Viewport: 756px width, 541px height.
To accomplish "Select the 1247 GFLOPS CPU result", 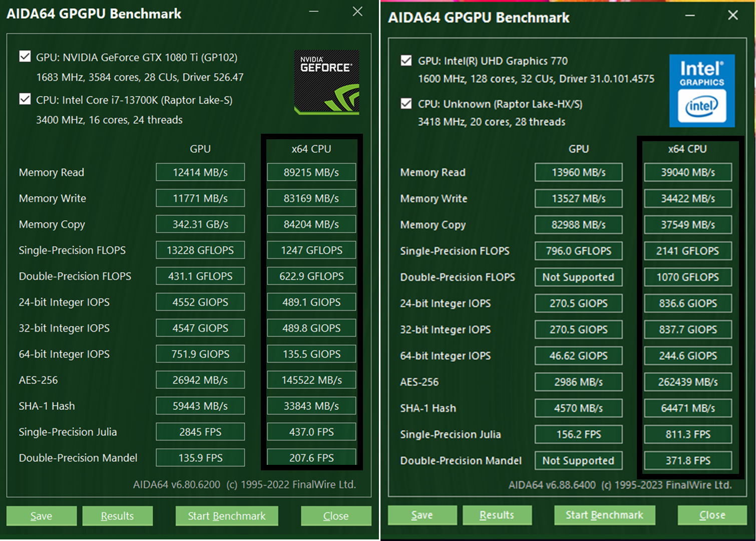I will click(311, 250).
